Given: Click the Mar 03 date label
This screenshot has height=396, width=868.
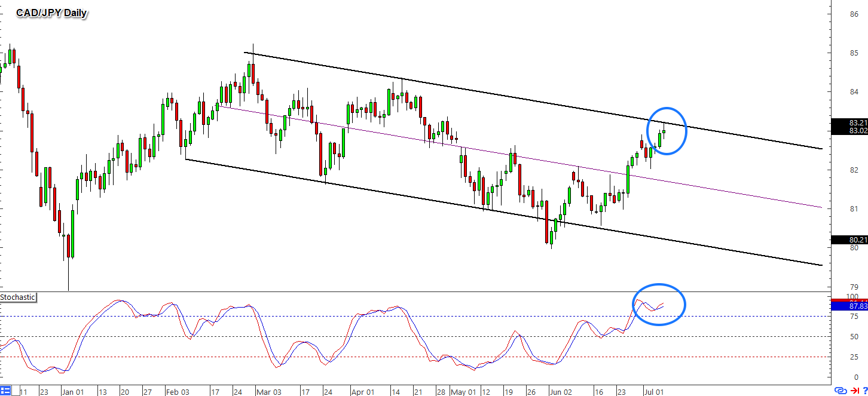Looking at the screenshot, I should tap(270, 392).
